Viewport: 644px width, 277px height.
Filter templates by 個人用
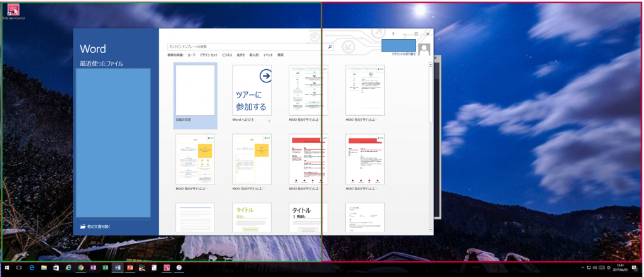point(254,55)
